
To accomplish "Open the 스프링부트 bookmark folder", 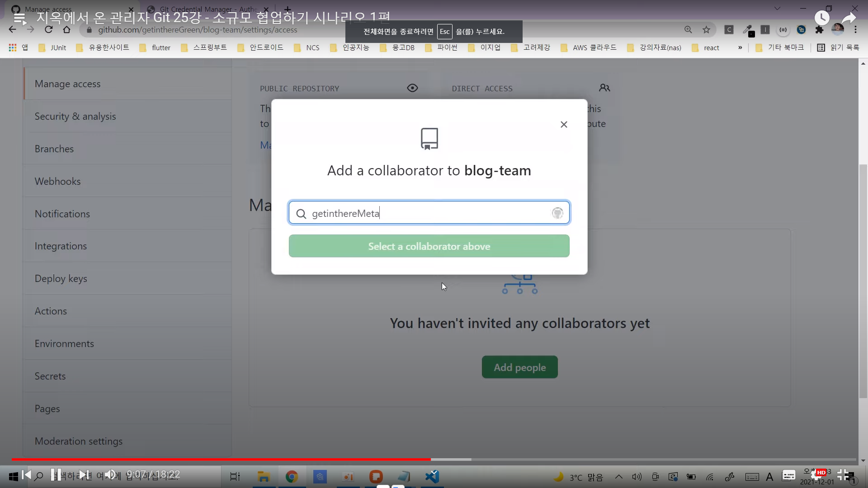I will 204,47.
